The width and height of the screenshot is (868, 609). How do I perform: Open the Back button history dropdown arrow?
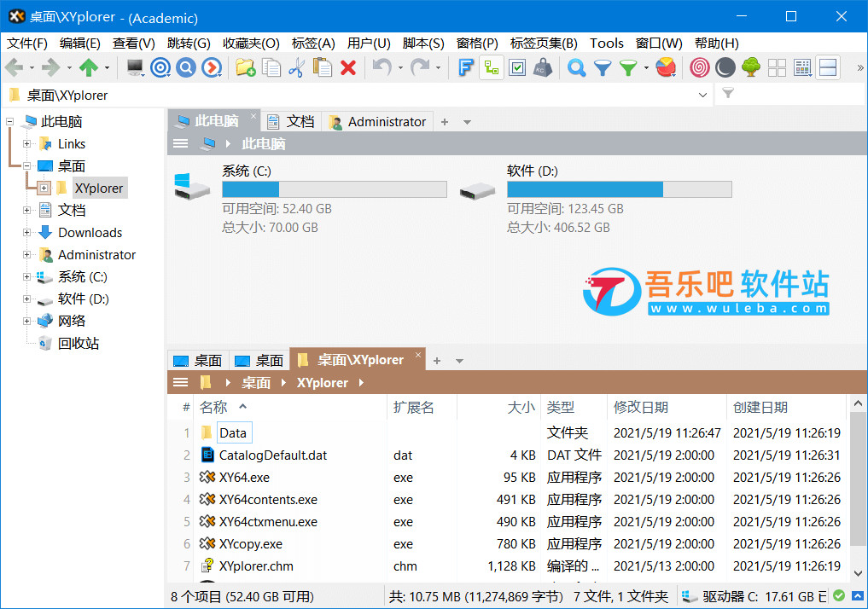tap(32, 68)
